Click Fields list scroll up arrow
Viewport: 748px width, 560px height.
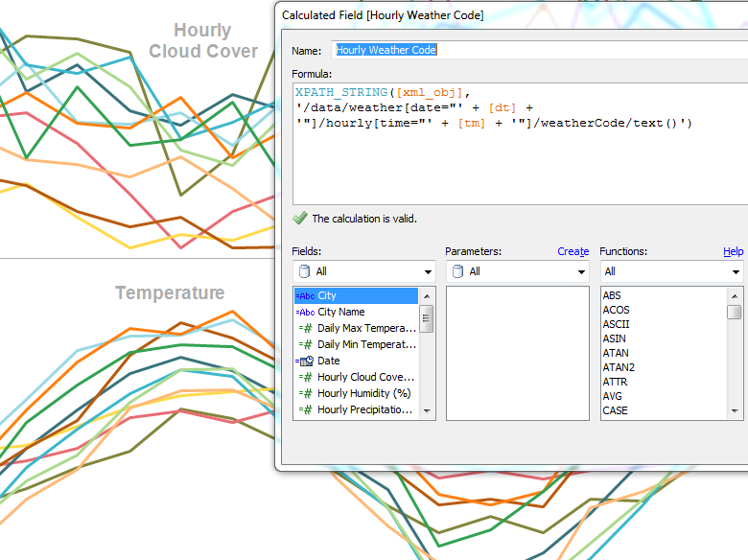point(427,296)
